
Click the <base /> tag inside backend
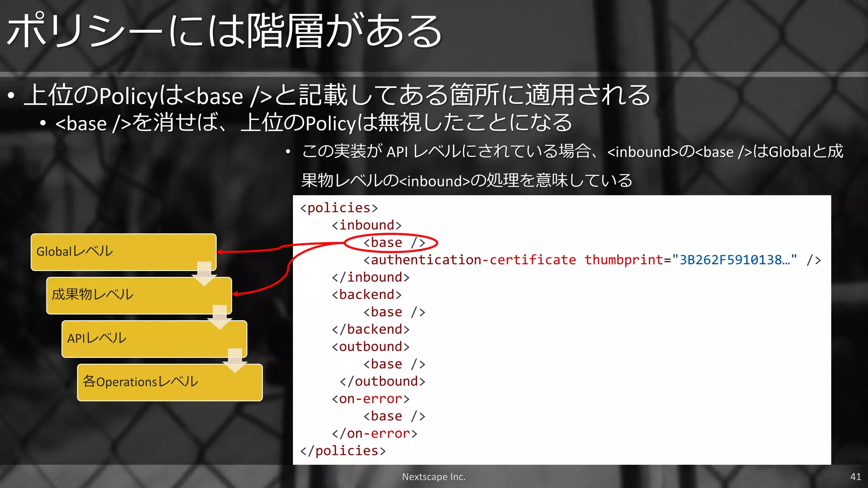(394, 312)
